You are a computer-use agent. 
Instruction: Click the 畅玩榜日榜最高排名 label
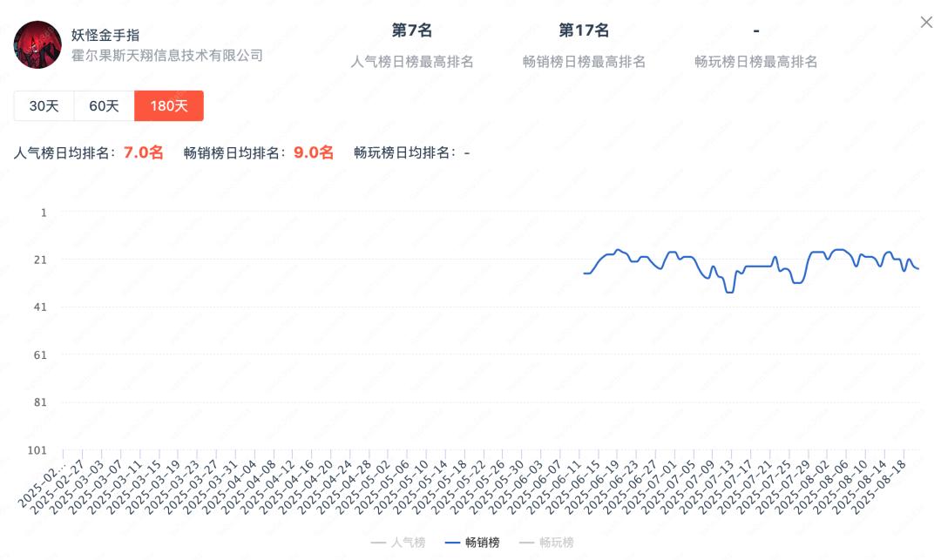[755, 62]
